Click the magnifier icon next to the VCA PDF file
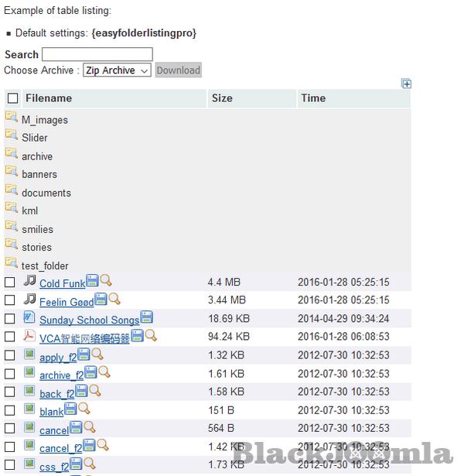 pos(151,335)
